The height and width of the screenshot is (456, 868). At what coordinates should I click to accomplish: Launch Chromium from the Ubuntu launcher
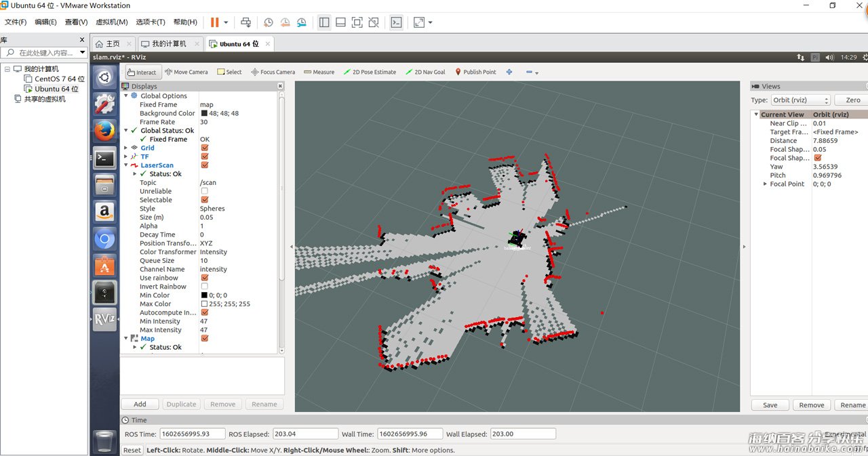[x=104, y=239]
